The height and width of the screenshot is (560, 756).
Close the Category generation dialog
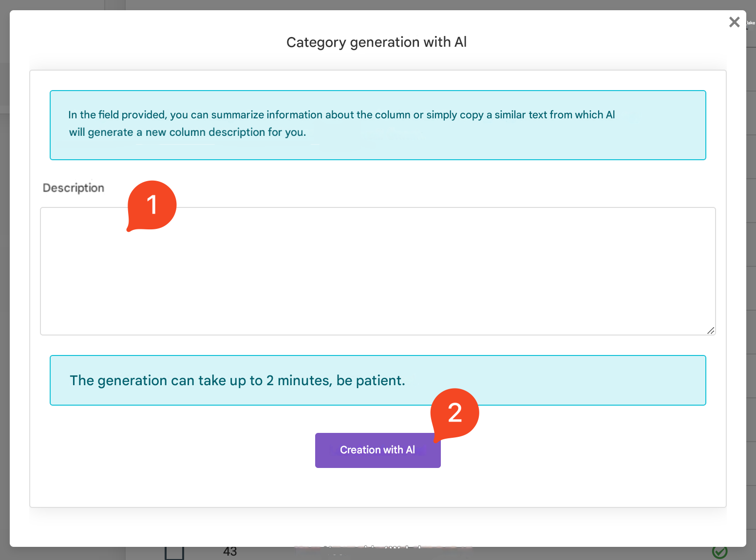pyautogui.click(x=734, y=22)
